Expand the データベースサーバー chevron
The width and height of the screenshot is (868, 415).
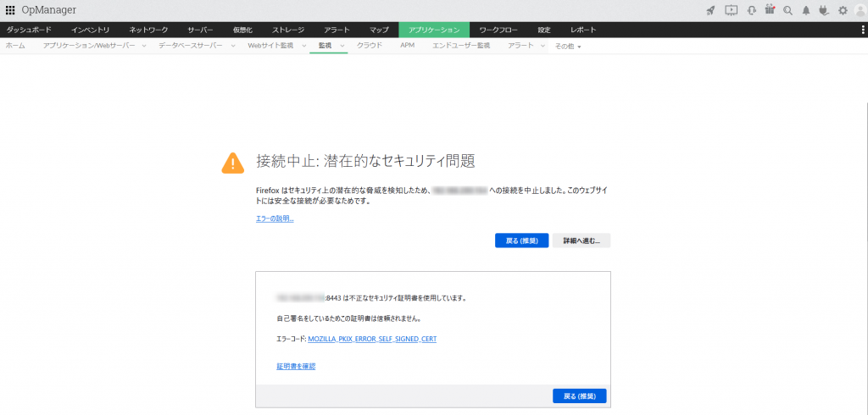tap(231, 46)
